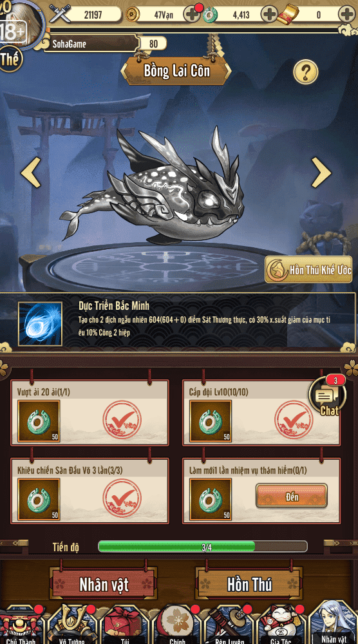Screen dimensions: 358x644
Task: Switch to the Hồn Thú tab
Action: pos(249,583)
